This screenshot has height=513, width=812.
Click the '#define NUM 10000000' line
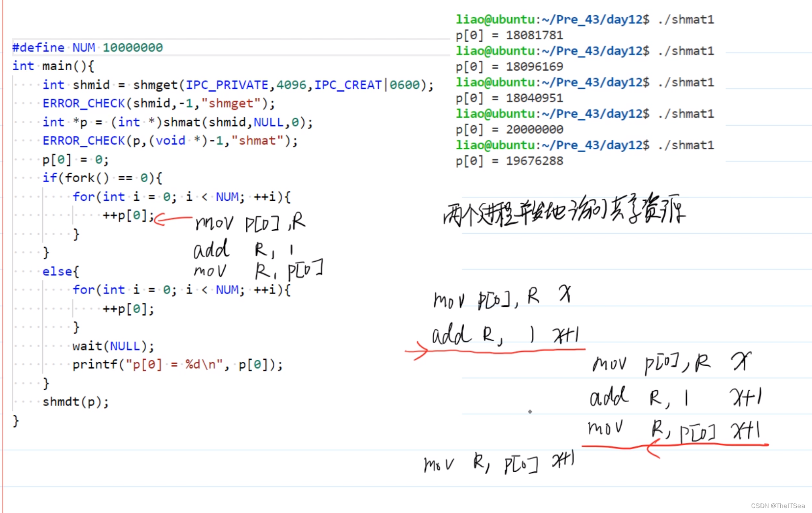pyautogui.click(x=87, y=48)
